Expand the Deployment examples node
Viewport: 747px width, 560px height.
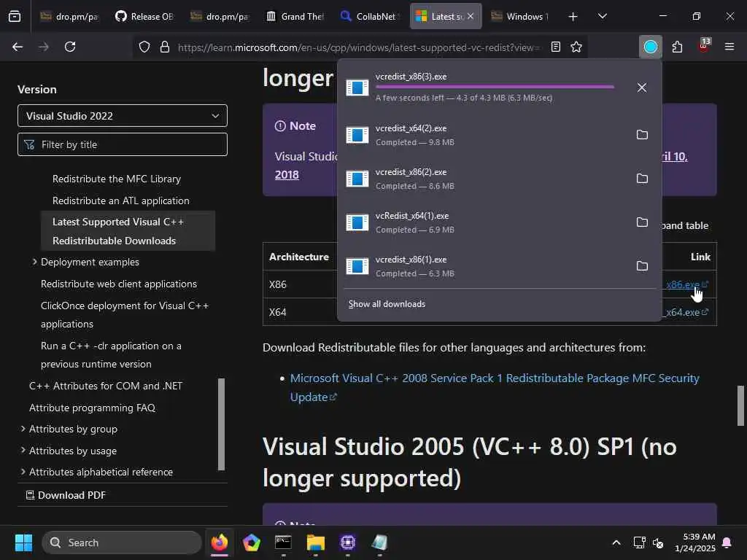(x=34, y=262)
